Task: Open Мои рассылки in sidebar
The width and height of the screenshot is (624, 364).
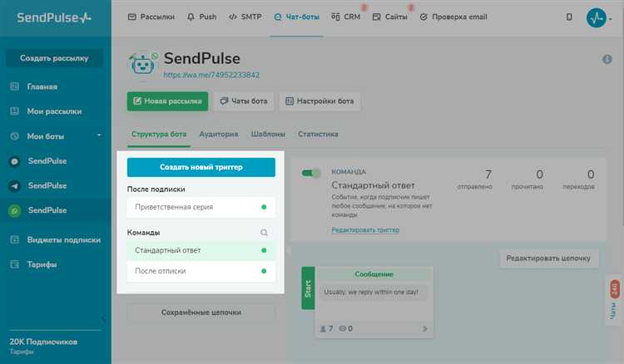Action: pos(54,111)
